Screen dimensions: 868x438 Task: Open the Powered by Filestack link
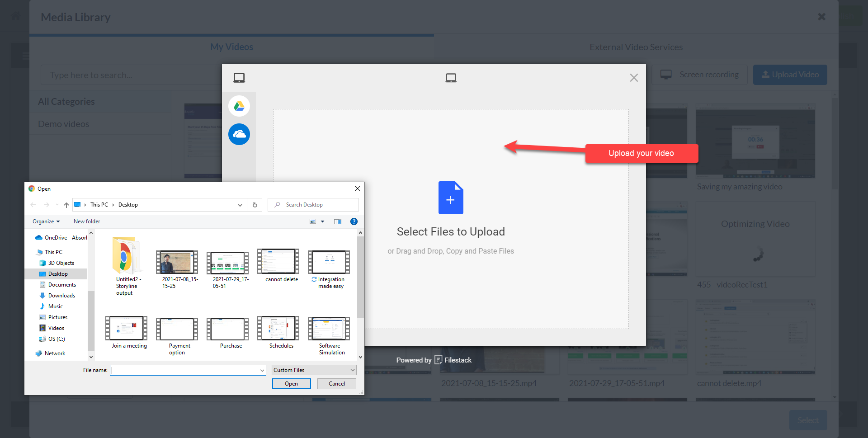(434, 360)
